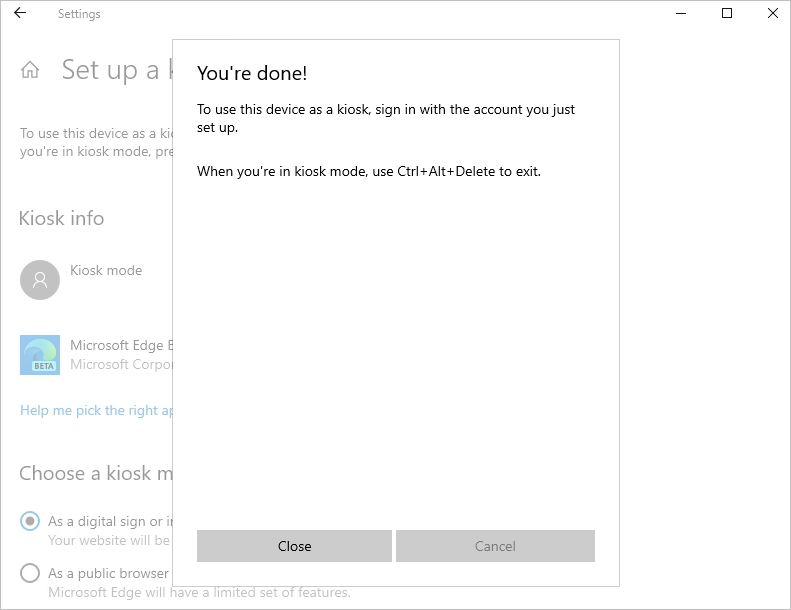
Task: Minimize the Settings window
Action: click(x=681, y=14)
